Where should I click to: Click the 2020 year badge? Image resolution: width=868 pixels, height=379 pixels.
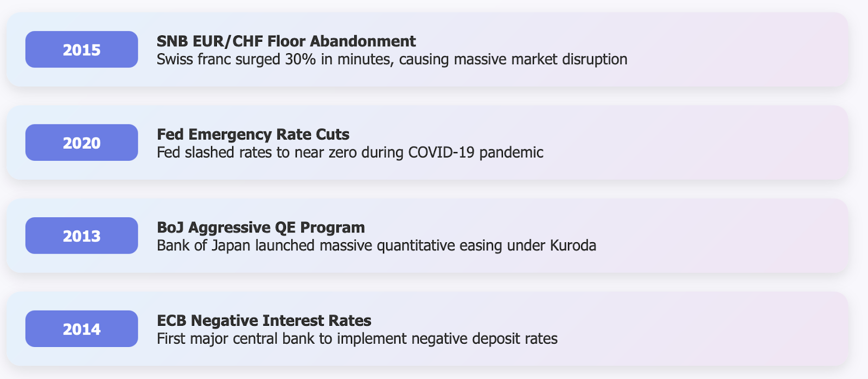click(81, 142)
